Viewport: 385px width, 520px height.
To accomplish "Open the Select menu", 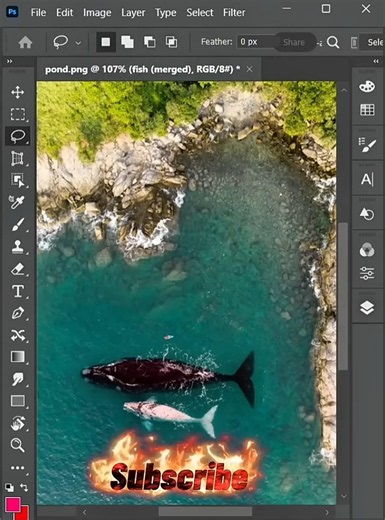I will point(200,13).
